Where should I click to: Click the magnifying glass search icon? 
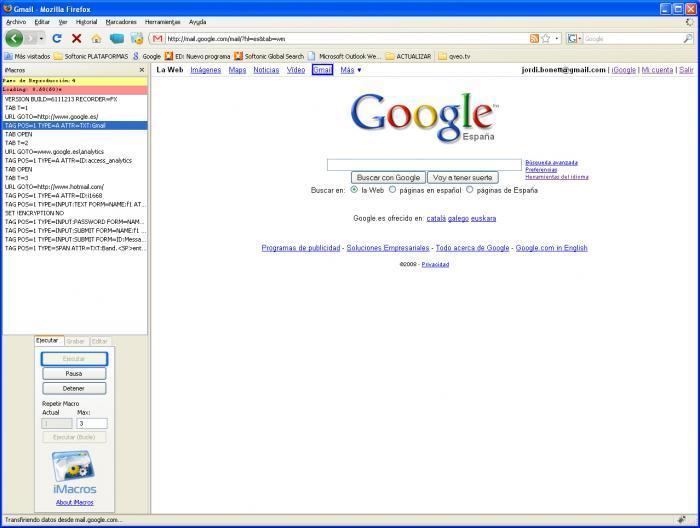click(688, 39)
